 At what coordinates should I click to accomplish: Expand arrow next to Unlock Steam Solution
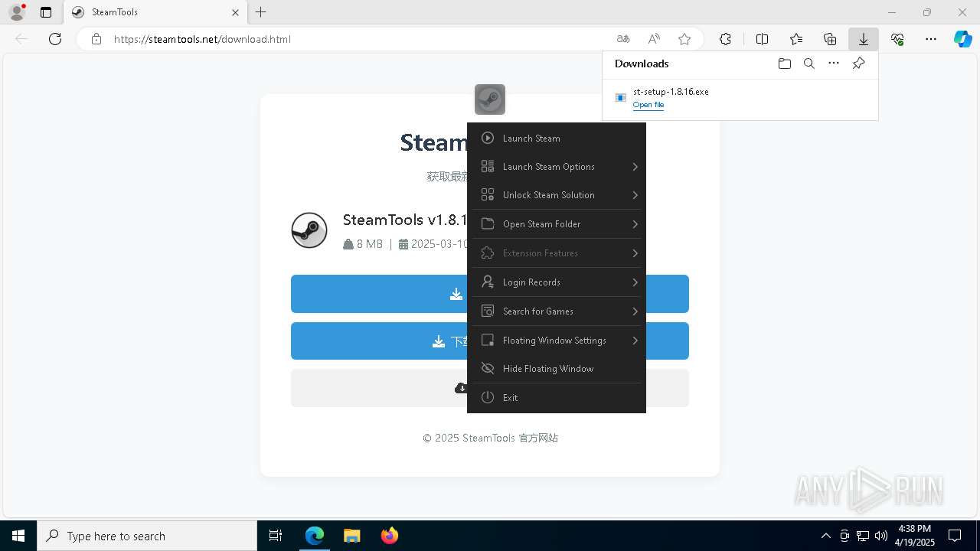pos(635,195)
